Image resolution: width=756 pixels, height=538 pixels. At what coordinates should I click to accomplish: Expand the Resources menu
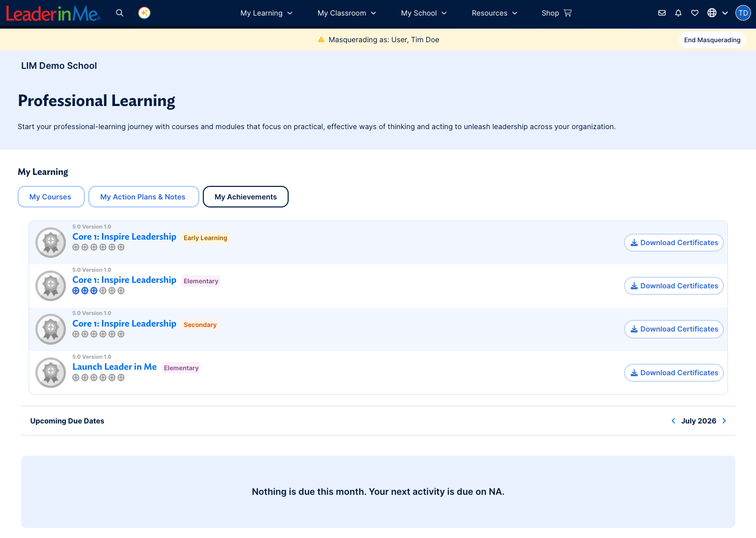pos(494,13)
